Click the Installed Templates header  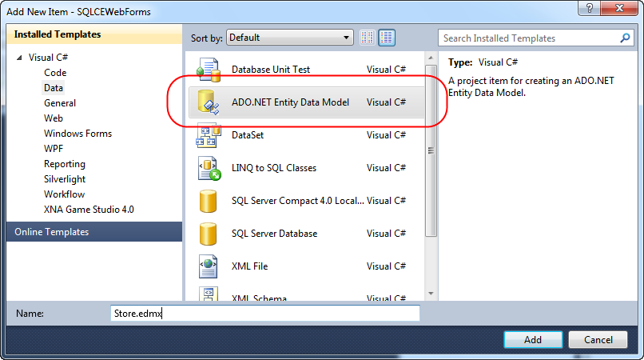click(94, 34)
